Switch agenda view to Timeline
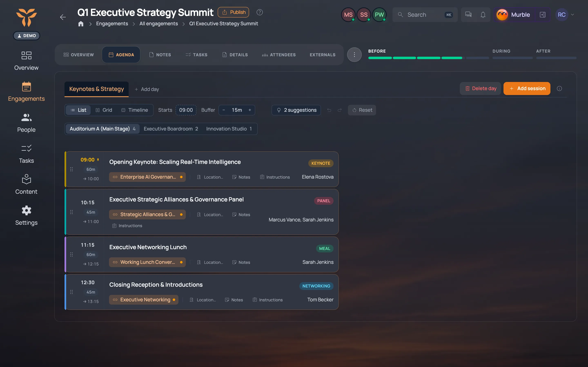588x367 pixels. [134, 110]
